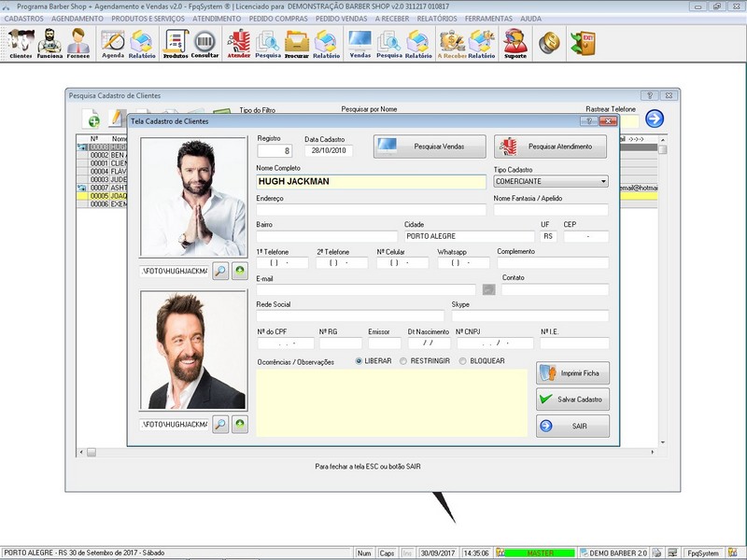Click the top Hugh Jackman photo

point(192,197)
